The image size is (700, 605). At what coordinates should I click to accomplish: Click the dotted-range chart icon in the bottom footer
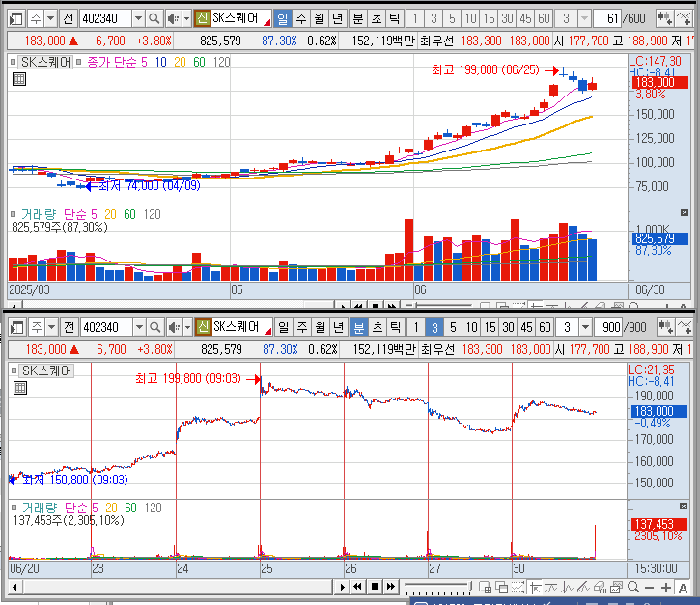pyautogui.click(x=518, y=588)
